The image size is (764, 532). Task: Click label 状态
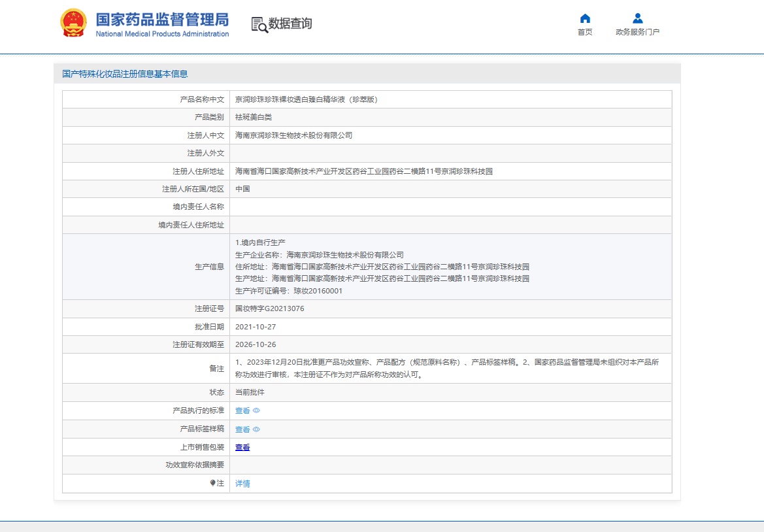[217, 392]
